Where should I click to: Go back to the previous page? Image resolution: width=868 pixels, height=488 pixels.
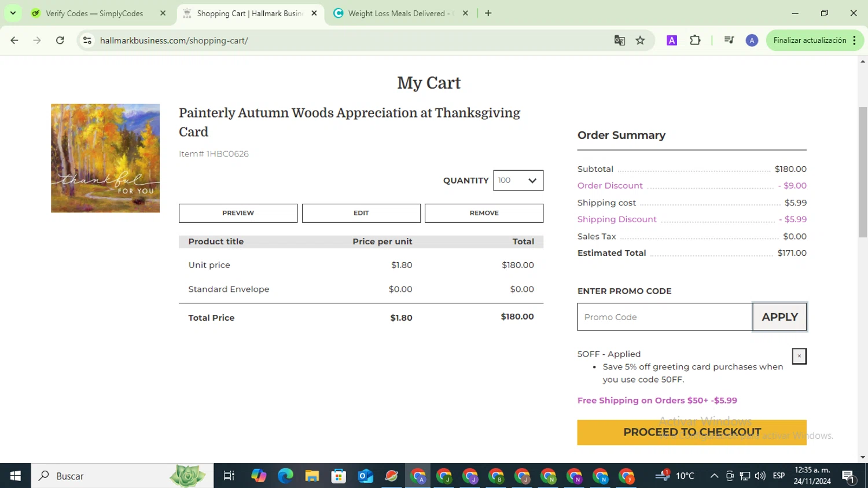14,41
